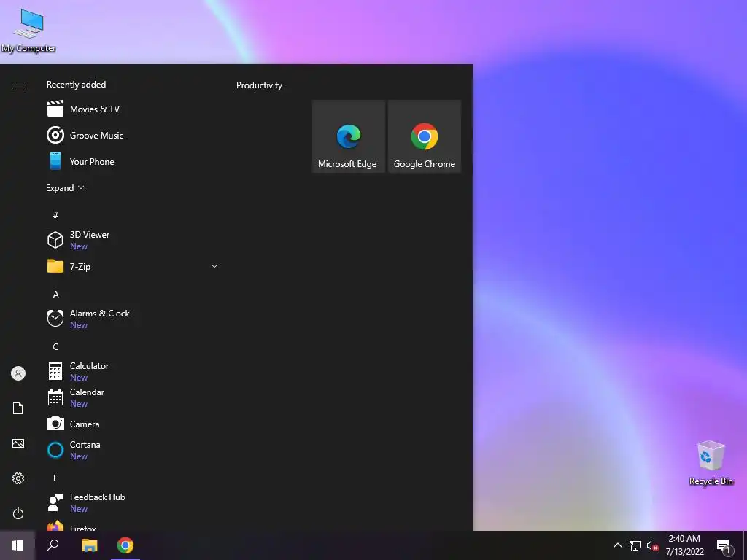Image resolution: width=747 pixels, height=560 pixels.
Task: Select the Recycle Bin desktop icon
Action: coord(711,463)
